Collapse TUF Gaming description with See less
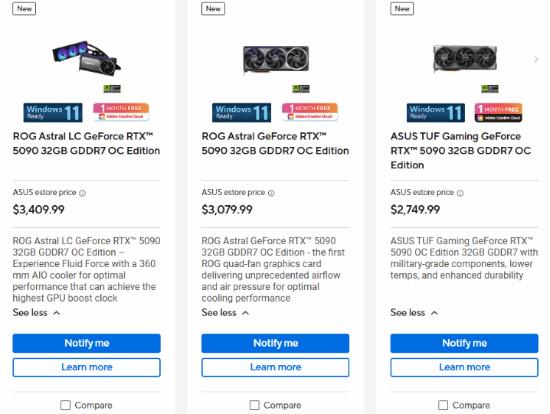The height and width of the screenshot is (414, 550). click(x=414, y=313)
